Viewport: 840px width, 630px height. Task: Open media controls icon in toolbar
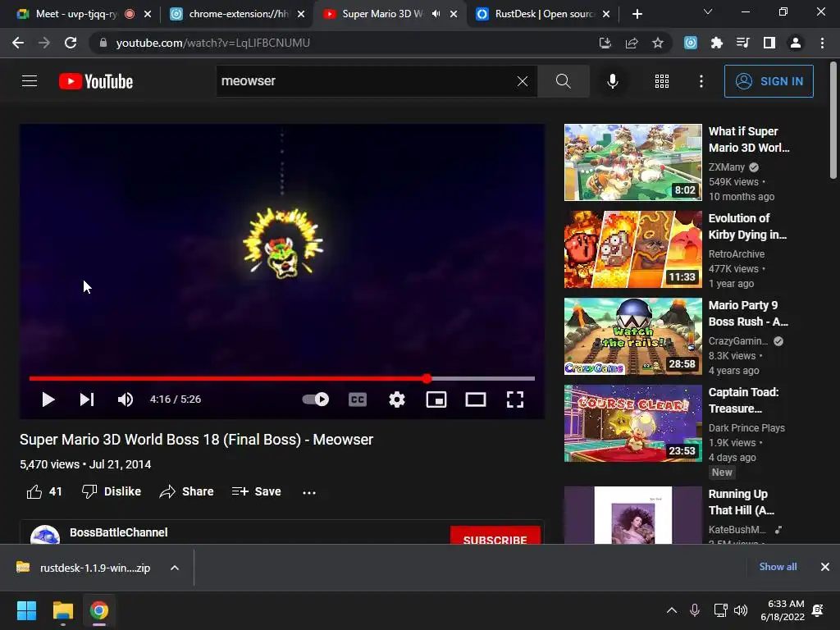[x=742, y=43]
